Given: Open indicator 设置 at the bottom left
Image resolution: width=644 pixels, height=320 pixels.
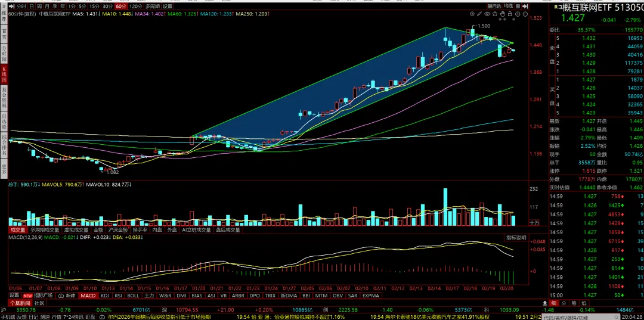Looking at the screenshot, I should (14, 296).
